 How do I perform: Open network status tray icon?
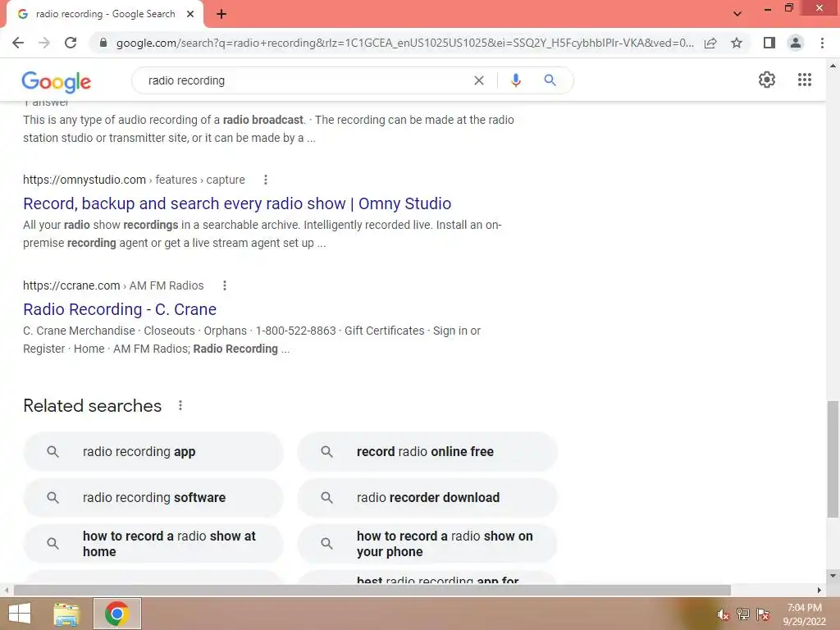743,614
